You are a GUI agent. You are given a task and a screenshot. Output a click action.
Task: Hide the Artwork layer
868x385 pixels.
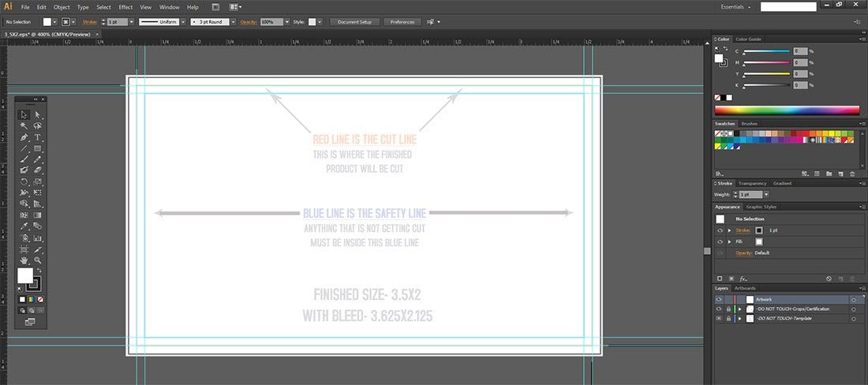[x=719, y=300]
